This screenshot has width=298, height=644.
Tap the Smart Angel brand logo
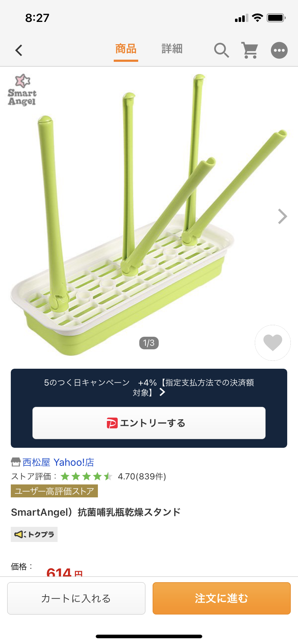22,90
